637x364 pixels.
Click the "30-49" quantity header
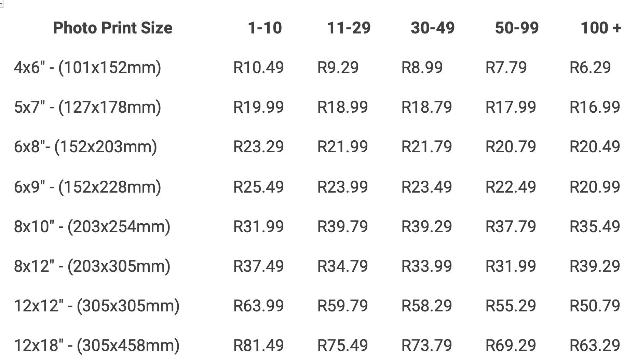[x=433, y=28]
